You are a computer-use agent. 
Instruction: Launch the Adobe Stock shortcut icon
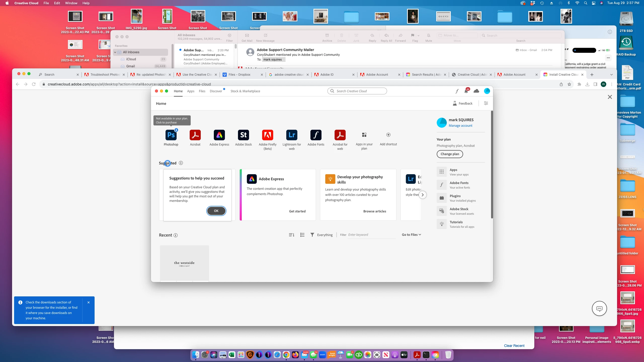pos(243,135)
